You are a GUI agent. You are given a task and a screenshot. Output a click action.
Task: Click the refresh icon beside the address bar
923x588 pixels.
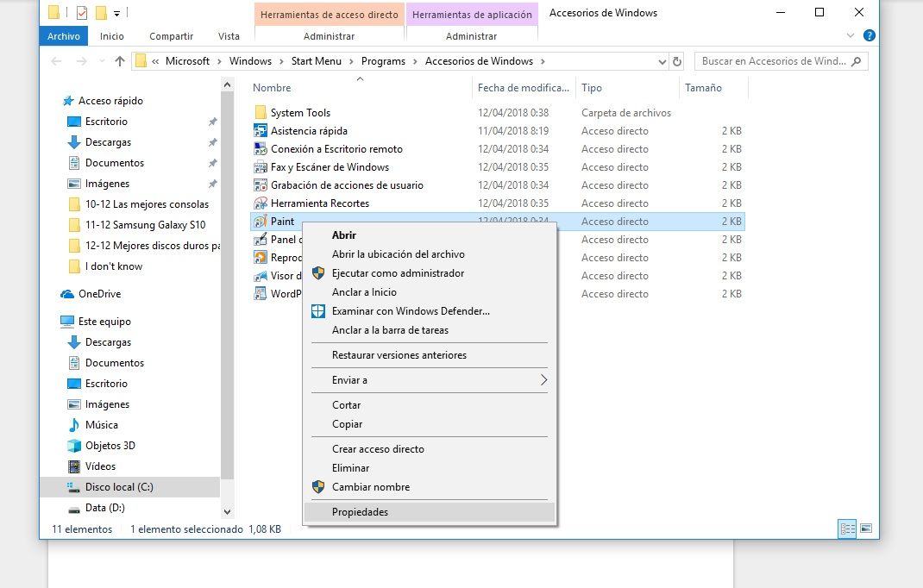[x=676, y=60]
